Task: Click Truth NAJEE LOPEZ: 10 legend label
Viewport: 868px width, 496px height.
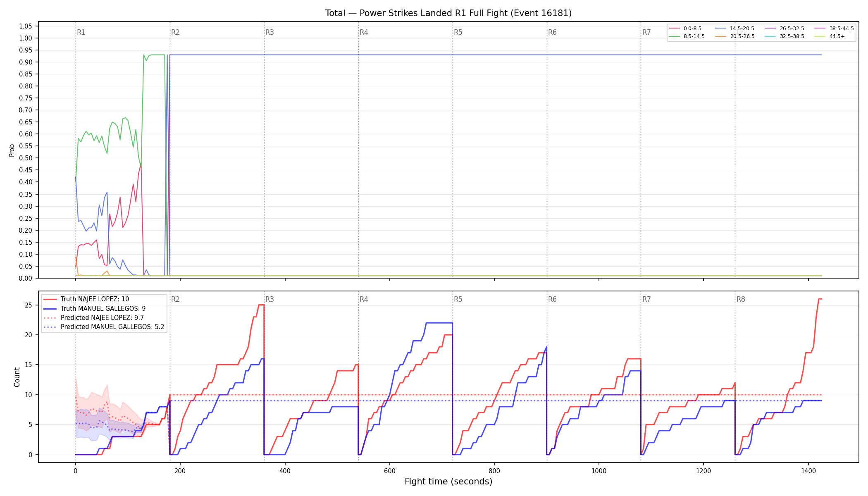Action: 95,299
